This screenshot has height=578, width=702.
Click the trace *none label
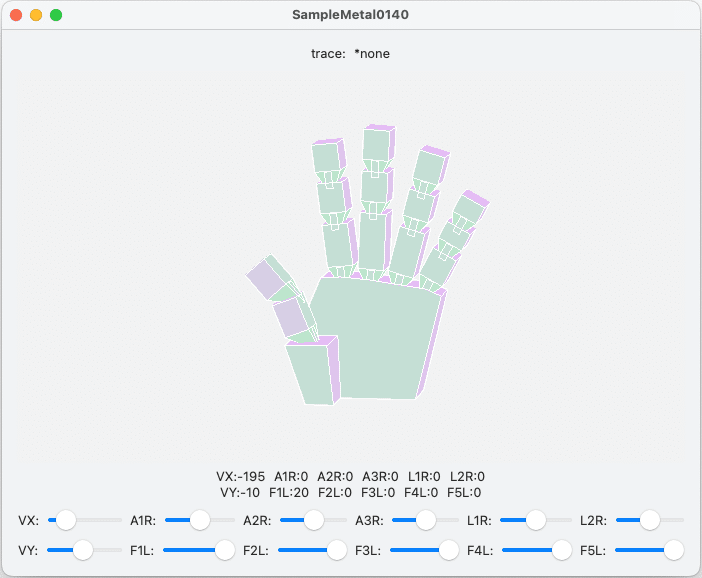[x=350, y=54]
